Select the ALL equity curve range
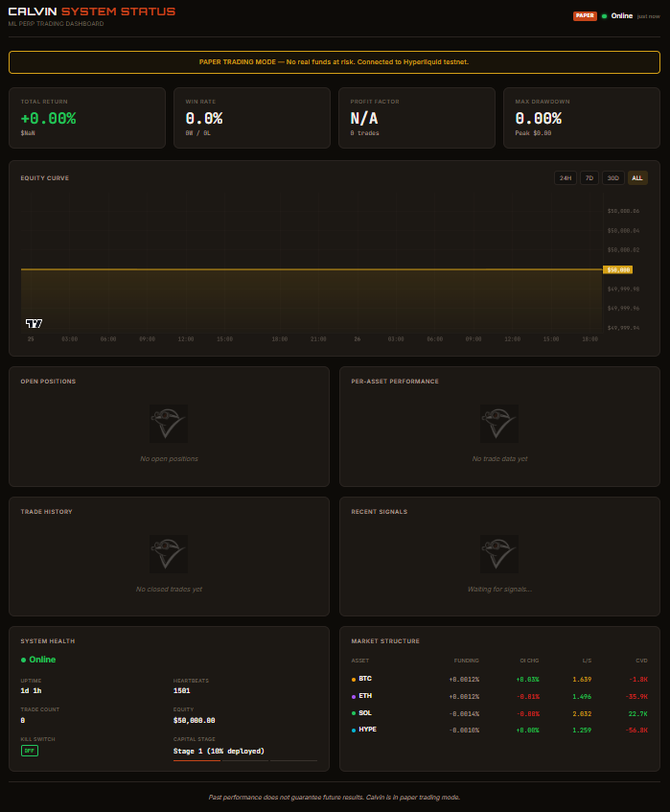Screen dimensions: 670x812 click(x=637, y=178)
